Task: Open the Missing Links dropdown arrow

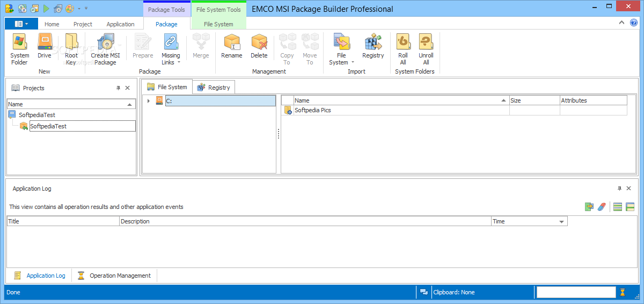Action: click(x=179, y=63)
